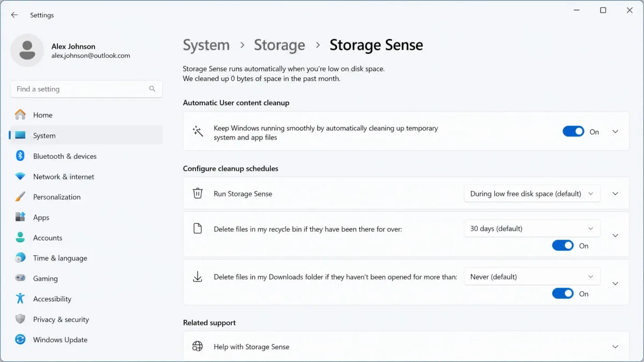This screenshot has height=362, width=644.
Task: Expand Help with Storage Sense chevron
Action: tap(616, 347)
